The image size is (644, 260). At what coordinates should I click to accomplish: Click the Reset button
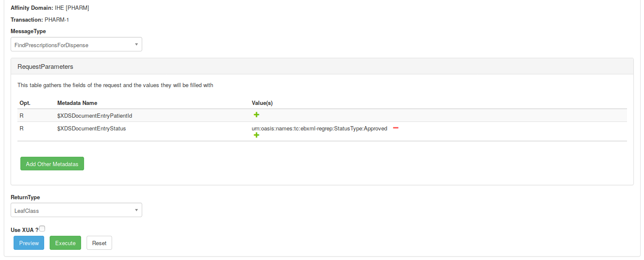tap(99, 243)
